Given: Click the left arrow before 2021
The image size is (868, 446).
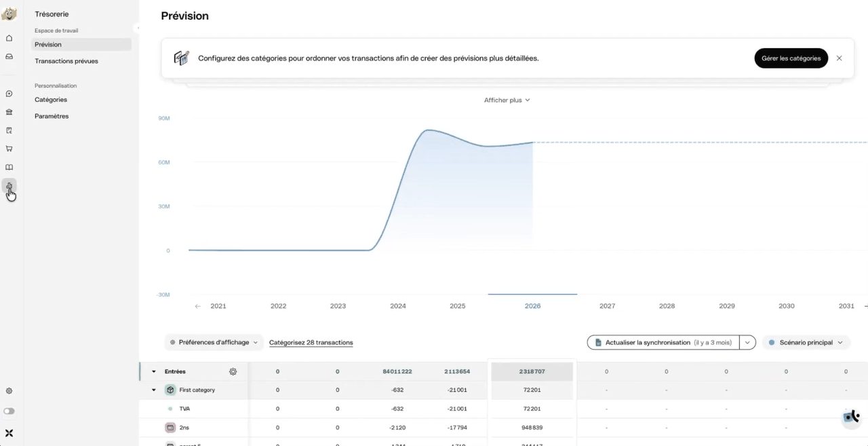Looking at the screenshot, I should point(198,306).
